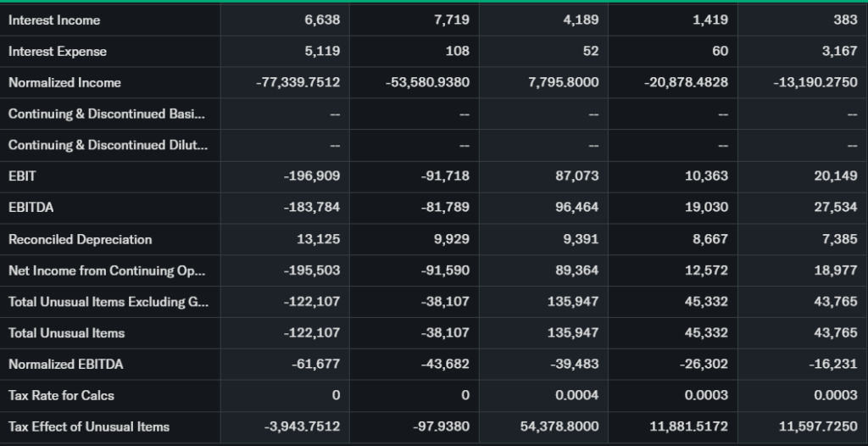Select the truncated Continuing & Discontinued Basic label
This screenshot has width=868, height=446.
[107, 114]
